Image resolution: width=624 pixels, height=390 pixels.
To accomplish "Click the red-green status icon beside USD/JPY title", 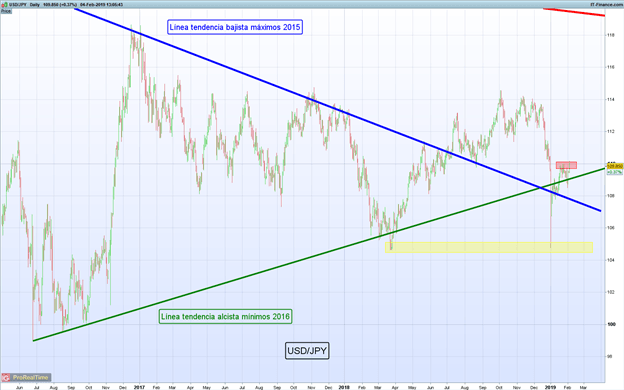I will tap(4, 5).
